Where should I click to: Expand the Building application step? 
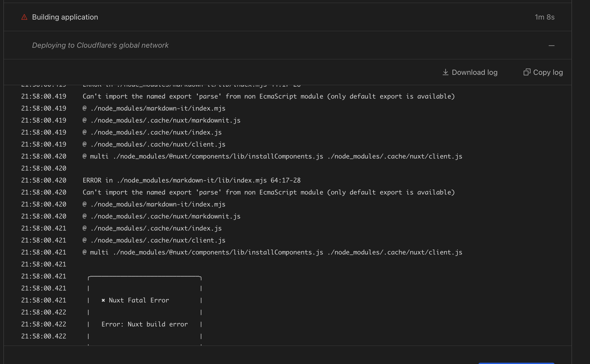[65, 17]
